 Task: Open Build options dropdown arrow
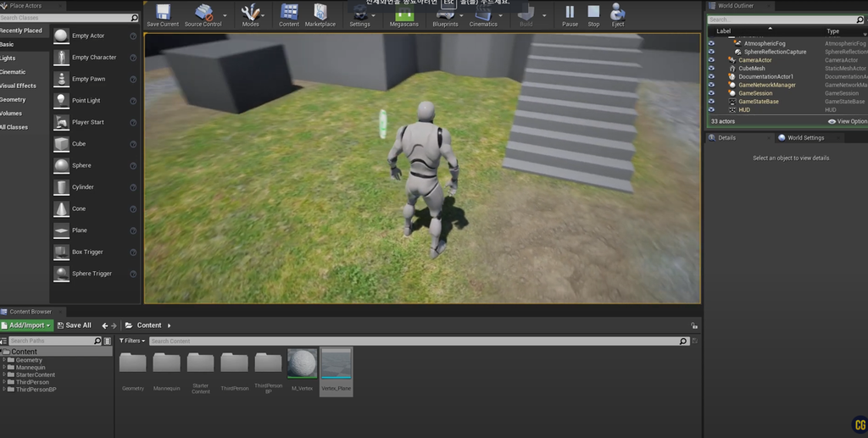tap(544, 15)
